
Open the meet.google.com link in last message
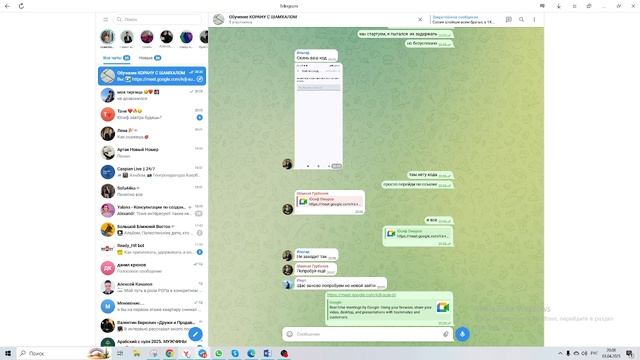361,295
